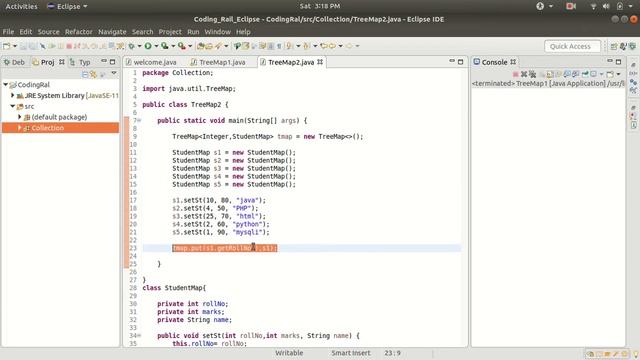
Task: Click Collapse All in Package Explorer
Action: pos(85,74)
